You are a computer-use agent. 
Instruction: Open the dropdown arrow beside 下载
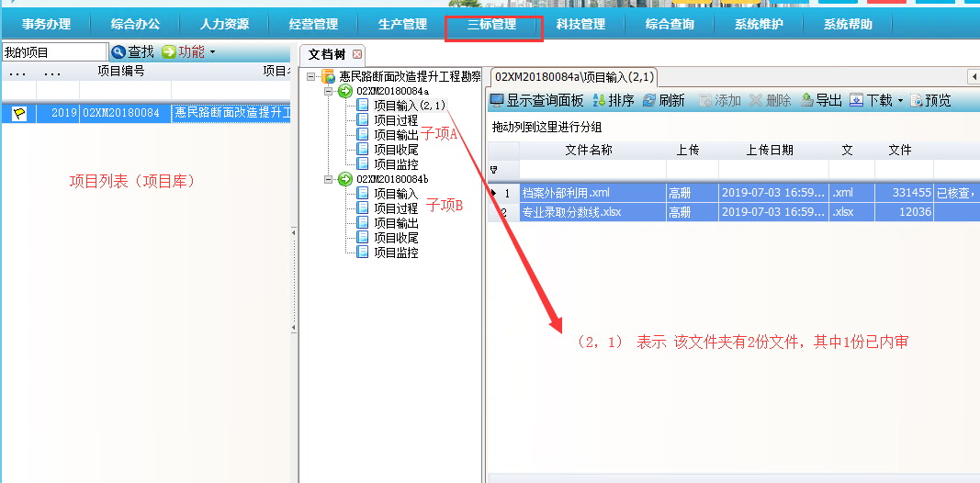pos(901,101)
